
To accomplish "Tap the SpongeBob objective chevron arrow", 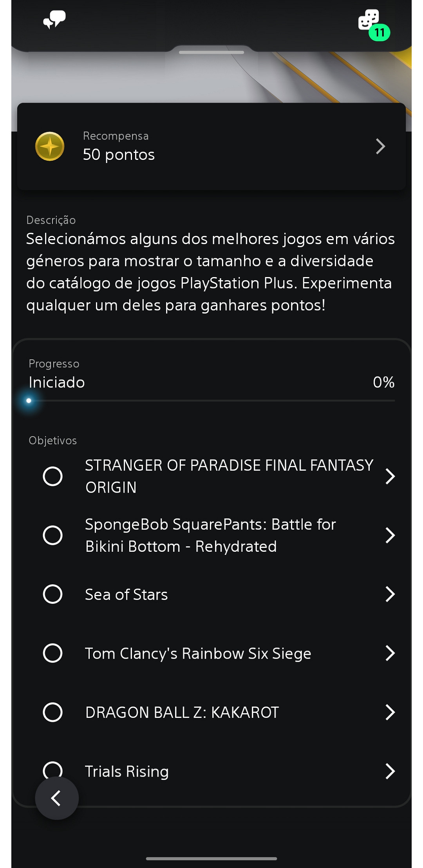I will [x=390, y=535].
